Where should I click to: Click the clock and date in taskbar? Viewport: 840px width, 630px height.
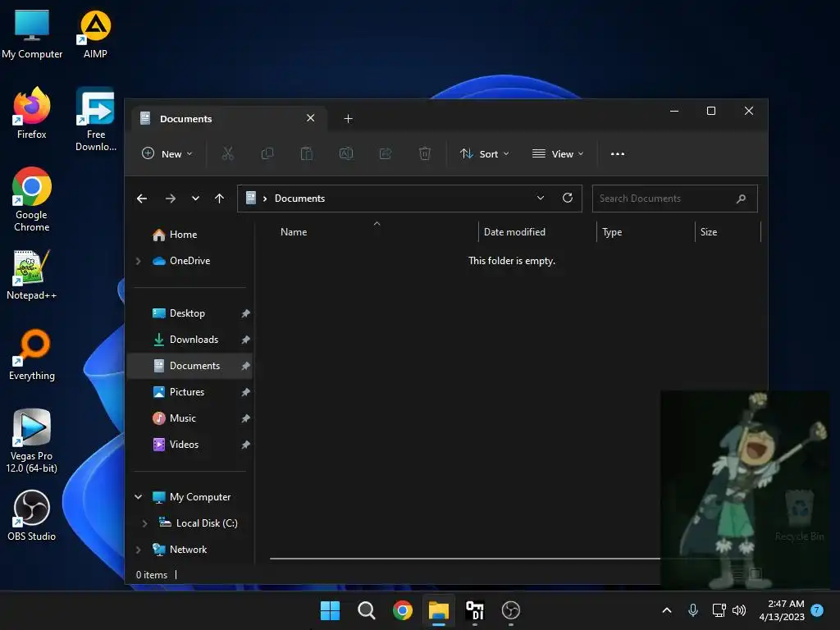[782, 610]
